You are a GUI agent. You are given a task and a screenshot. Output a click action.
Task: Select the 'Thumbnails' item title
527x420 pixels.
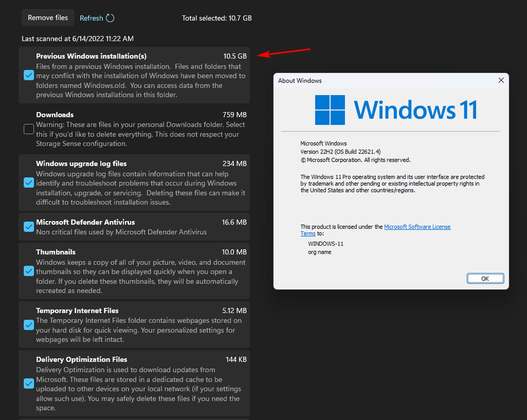(x=56, y=252)
